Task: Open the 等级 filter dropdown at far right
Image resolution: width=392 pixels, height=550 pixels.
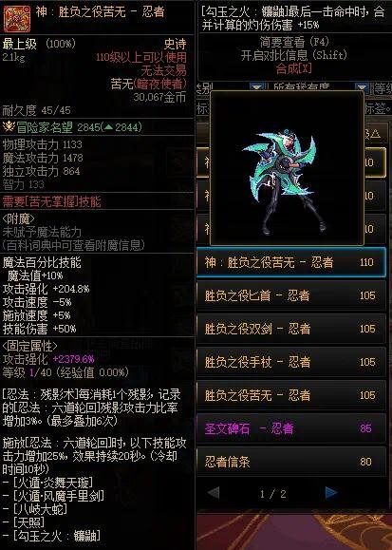Action: click(383, 87)
